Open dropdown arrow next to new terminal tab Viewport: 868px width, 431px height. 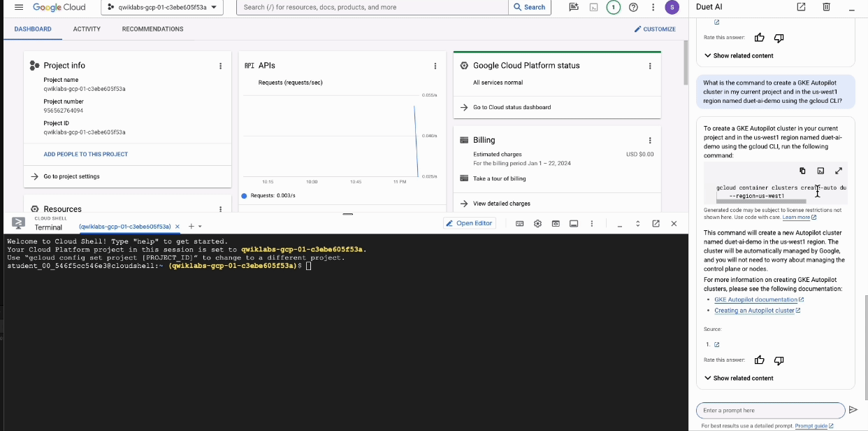(x=200, y=227)
